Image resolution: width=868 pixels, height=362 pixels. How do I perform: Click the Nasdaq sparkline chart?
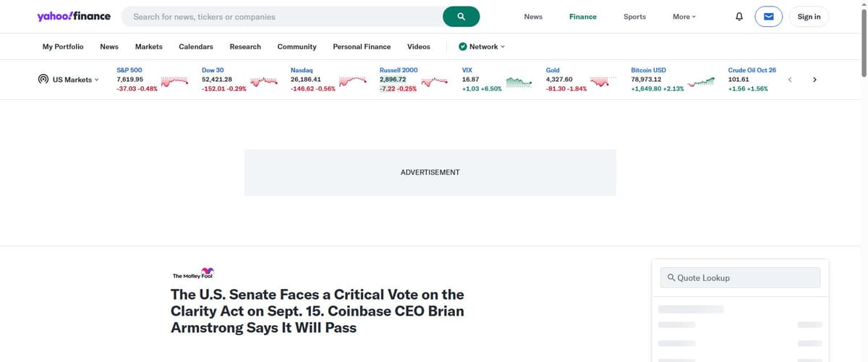[353, 81]
